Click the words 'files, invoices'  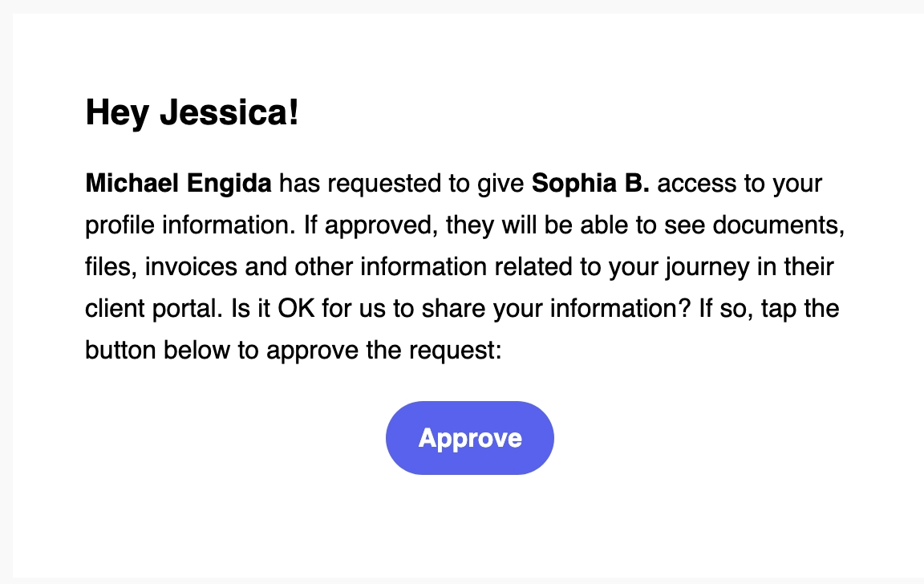tap(161, 267)
